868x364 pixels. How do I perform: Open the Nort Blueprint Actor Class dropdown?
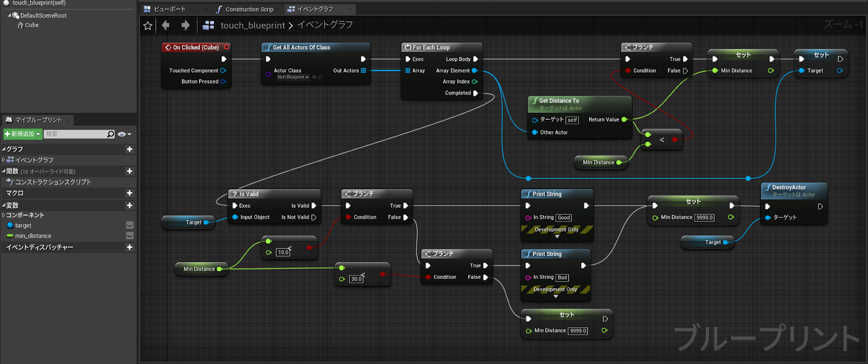[293, 77]
